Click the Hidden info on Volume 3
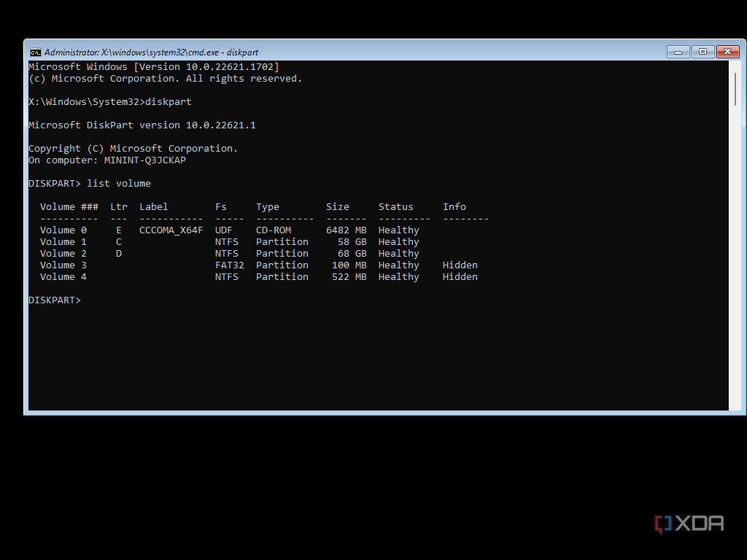 pyautogui.click(x=460, y=265)
